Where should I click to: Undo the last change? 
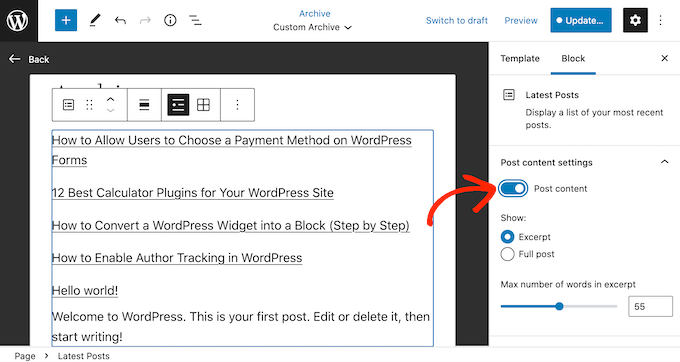coord(120,20)
